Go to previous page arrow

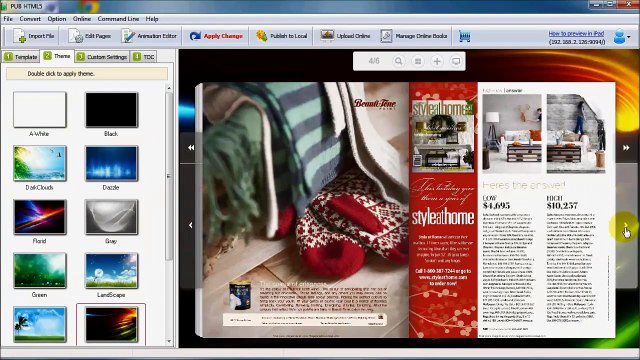click(191, 225)
